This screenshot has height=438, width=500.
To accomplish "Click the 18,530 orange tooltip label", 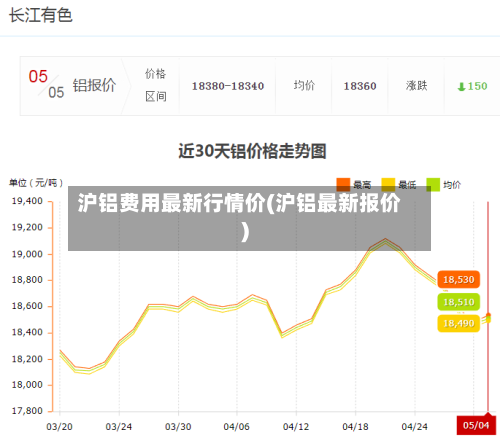I will pos(459,279).
